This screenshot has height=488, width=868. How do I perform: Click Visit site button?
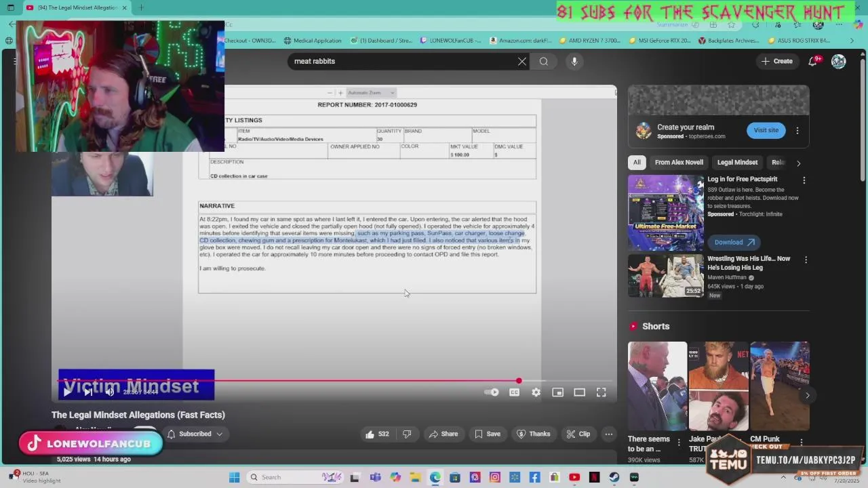tap(766, 130)
